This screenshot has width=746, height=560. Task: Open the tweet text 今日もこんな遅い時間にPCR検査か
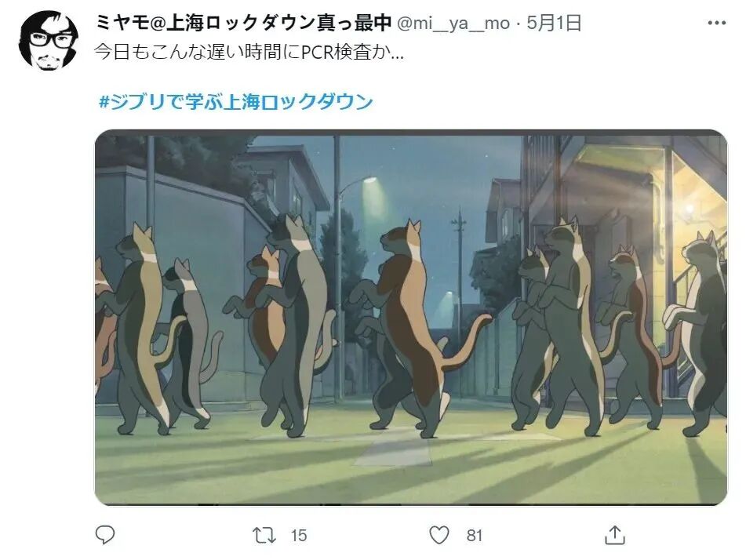point(249,53)
